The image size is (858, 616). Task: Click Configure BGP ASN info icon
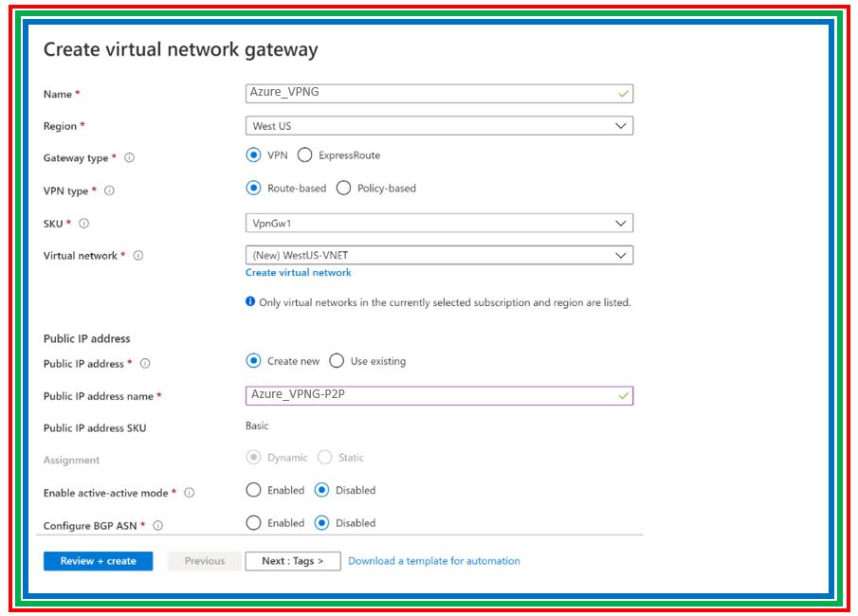coord(158,525)
